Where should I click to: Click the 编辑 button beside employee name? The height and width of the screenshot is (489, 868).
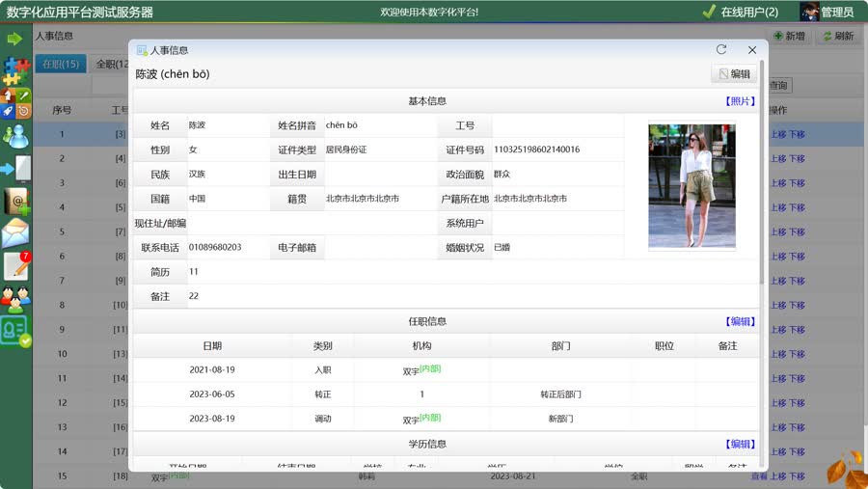coord(733,74)
